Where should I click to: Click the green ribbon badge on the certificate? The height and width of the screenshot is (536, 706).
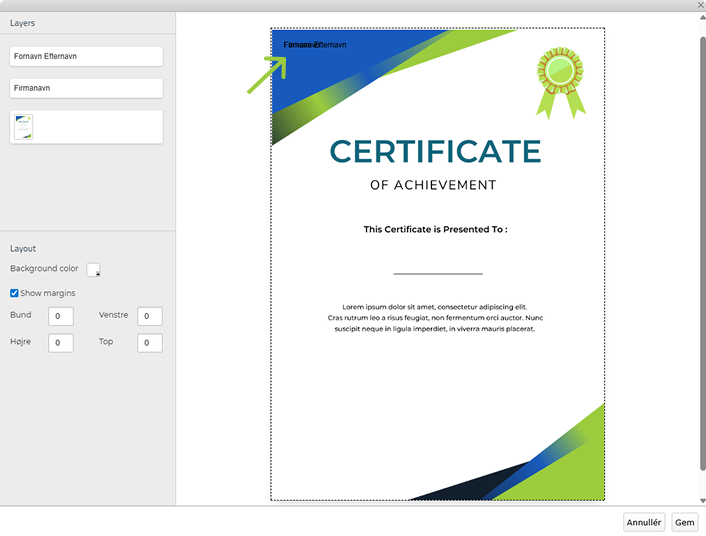pyautogui.click(x=561, y=83)
